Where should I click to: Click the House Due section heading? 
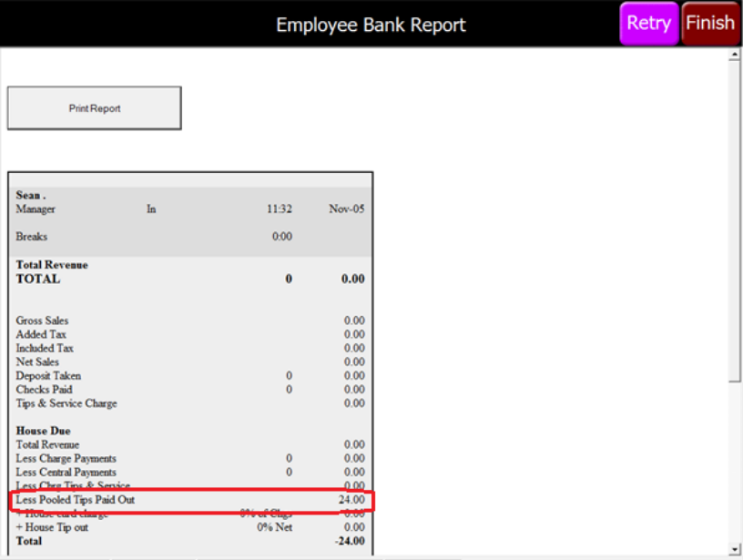click(x=43, y=431)
